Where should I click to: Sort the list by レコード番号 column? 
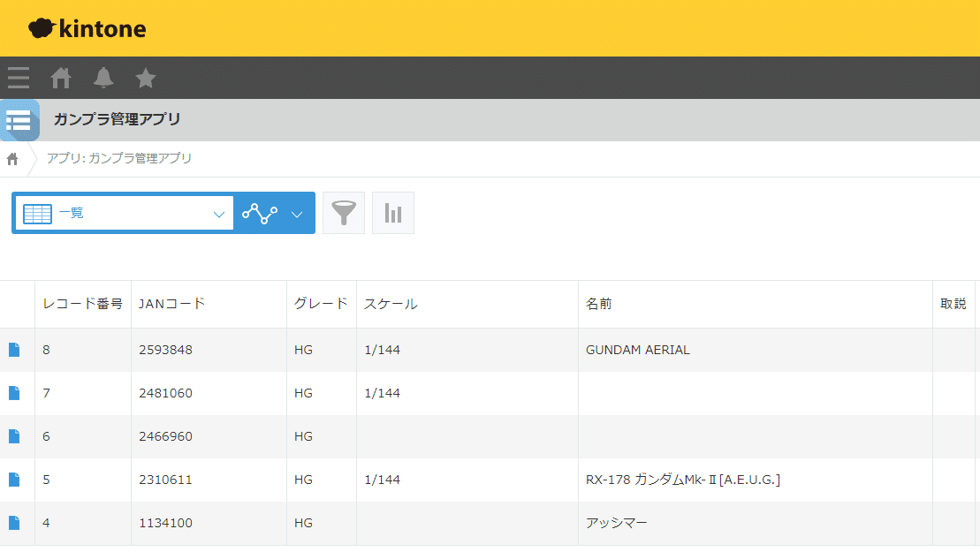coord(81,303)
